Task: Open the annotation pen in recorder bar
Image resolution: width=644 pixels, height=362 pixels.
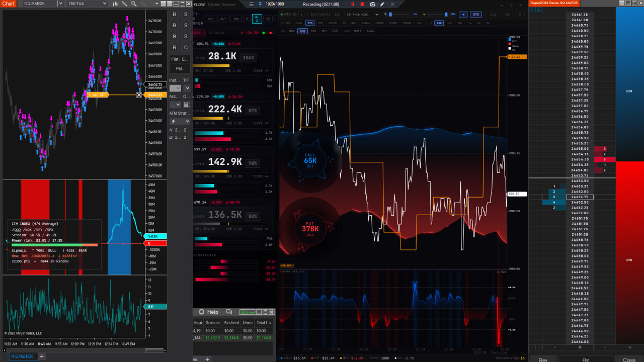Action: point(382,4)
